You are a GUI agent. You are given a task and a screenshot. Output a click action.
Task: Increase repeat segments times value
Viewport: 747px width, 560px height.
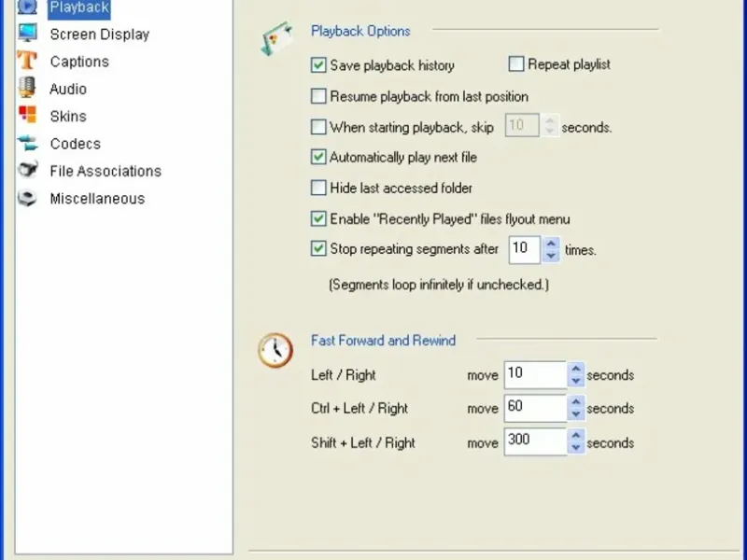551,244
